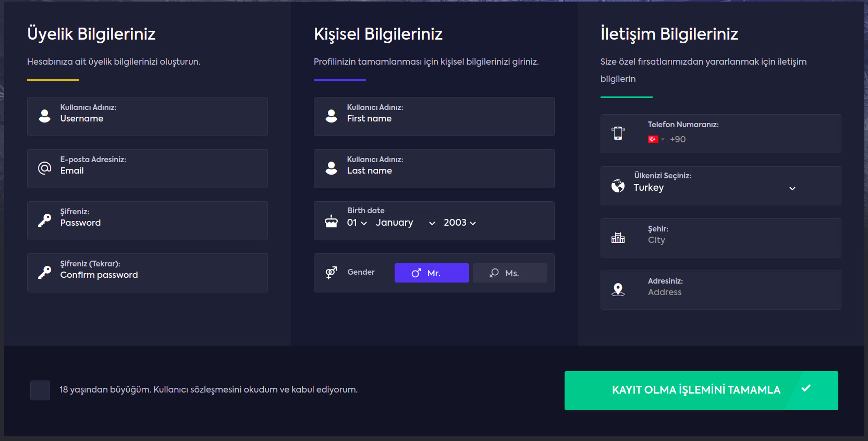This screenshot has height=441, width=868.
Task: Click the Ülkenizi Seçiniz label
Action: tap(663, 176)
